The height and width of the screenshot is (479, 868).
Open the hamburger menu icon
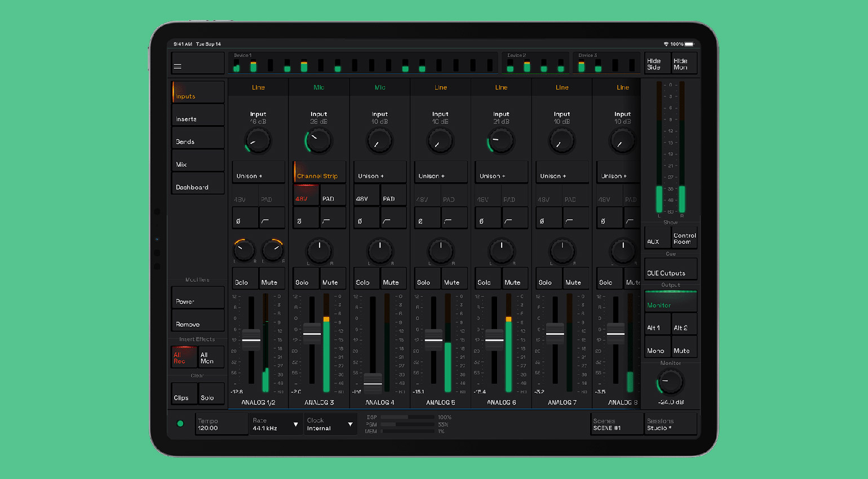pyautogui.click(x=178, y=66)
